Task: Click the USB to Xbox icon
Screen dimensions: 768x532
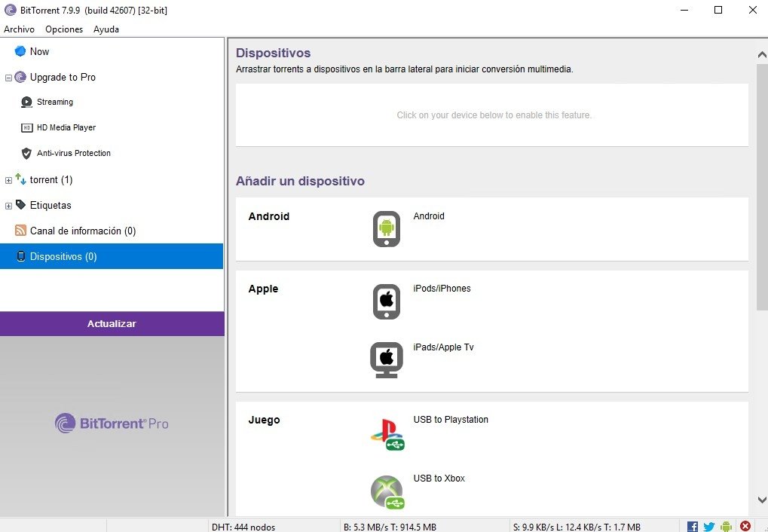Action: (387, 492)
